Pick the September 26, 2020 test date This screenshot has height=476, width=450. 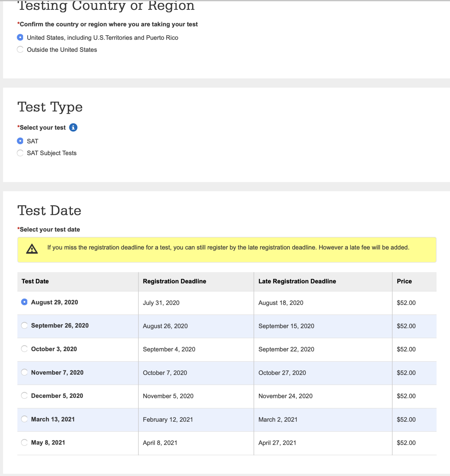click(24, 325)
